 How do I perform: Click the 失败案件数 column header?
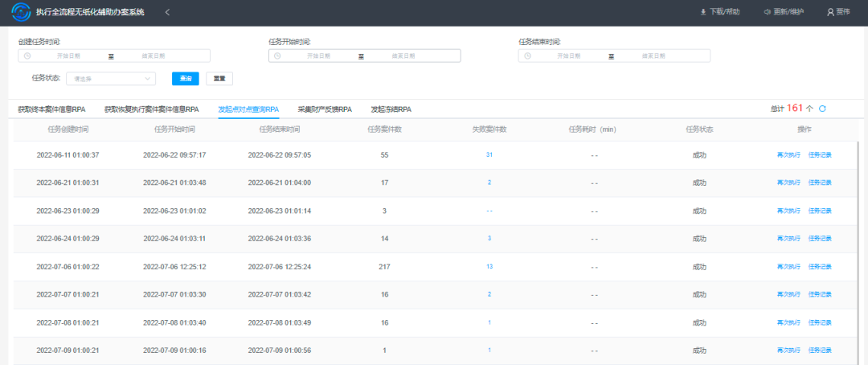coord(489,129)
